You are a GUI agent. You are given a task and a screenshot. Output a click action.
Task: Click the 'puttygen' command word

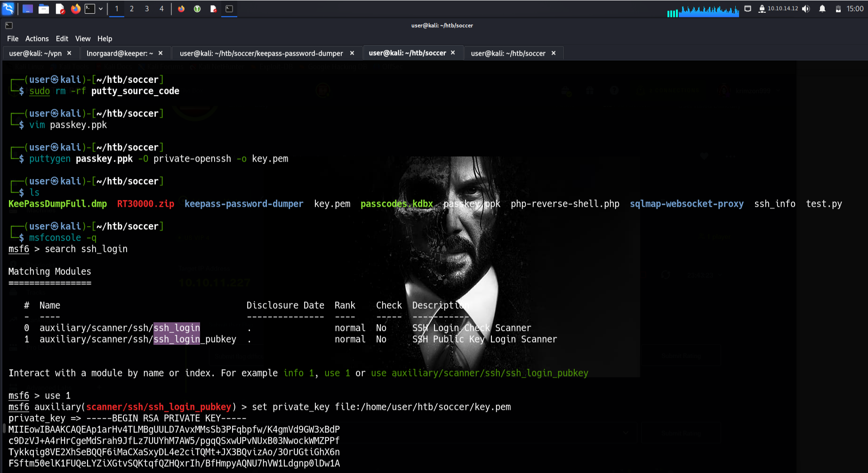tap(50, 159)
